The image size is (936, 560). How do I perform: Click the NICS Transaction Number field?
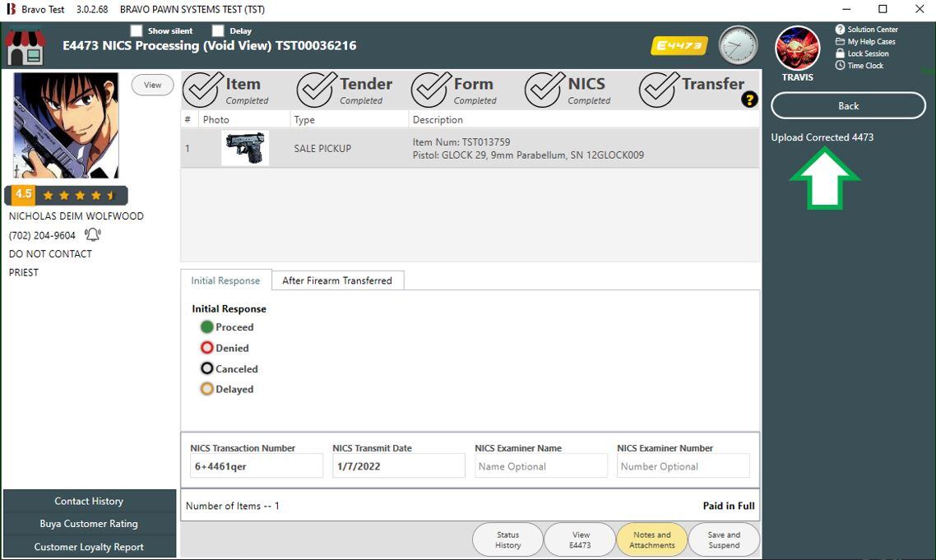point(256,466)
